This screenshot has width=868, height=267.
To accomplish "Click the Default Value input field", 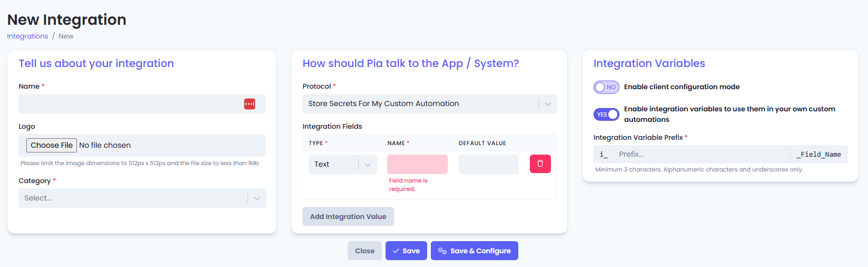I will point(489,164).
